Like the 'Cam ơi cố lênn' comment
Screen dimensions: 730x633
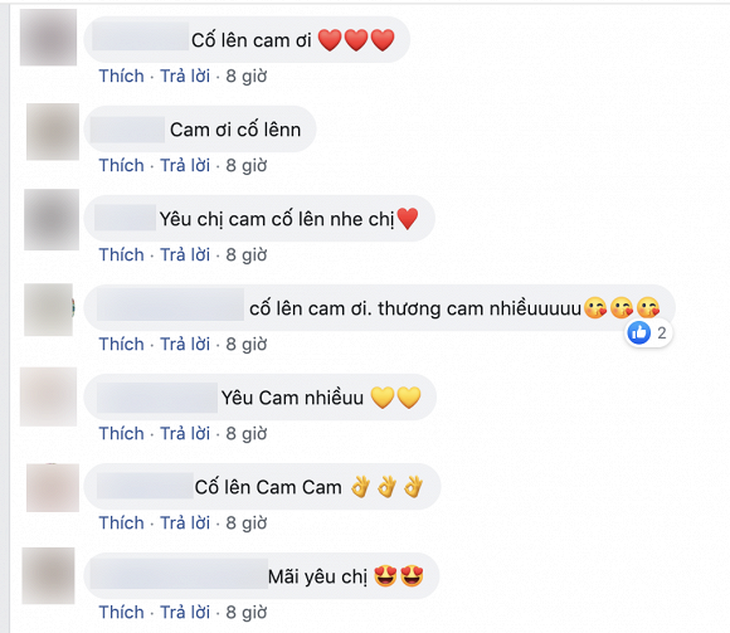(x=122, y=165)
